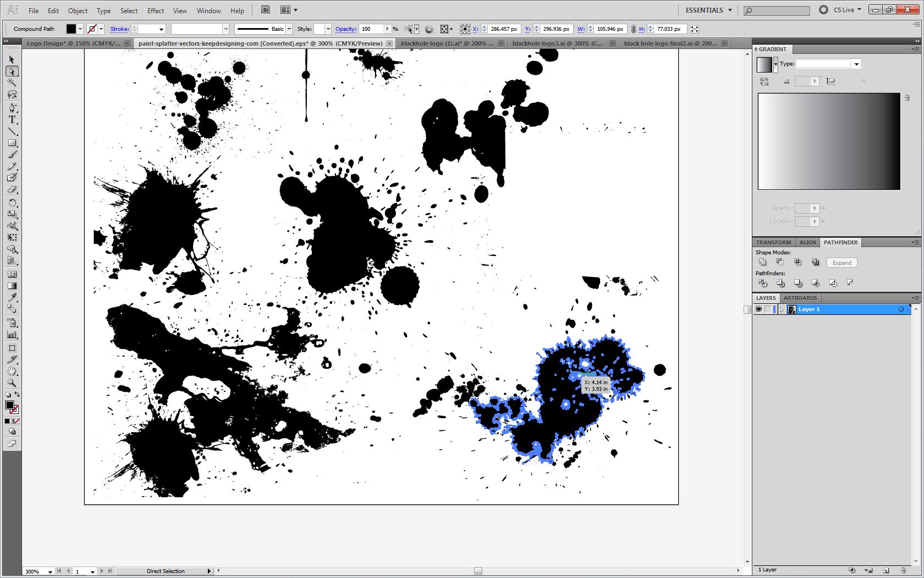The image size is (924, 578).
Task: Select the Eraser tool
Action: coord(12,190)
